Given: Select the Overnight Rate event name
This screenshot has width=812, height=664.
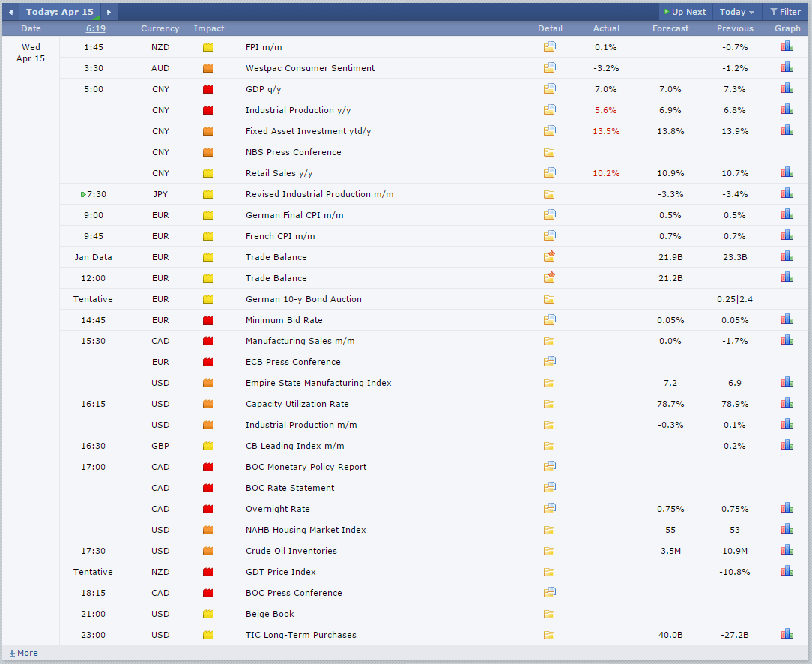Looking at the screenshot, I should (x=278, y=509).
